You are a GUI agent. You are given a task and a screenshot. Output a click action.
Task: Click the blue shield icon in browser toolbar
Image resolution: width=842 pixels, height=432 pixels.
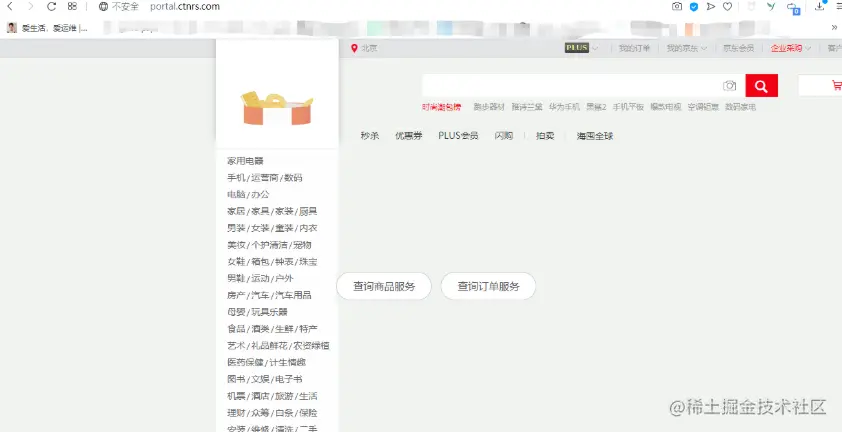tap(694, 7)
